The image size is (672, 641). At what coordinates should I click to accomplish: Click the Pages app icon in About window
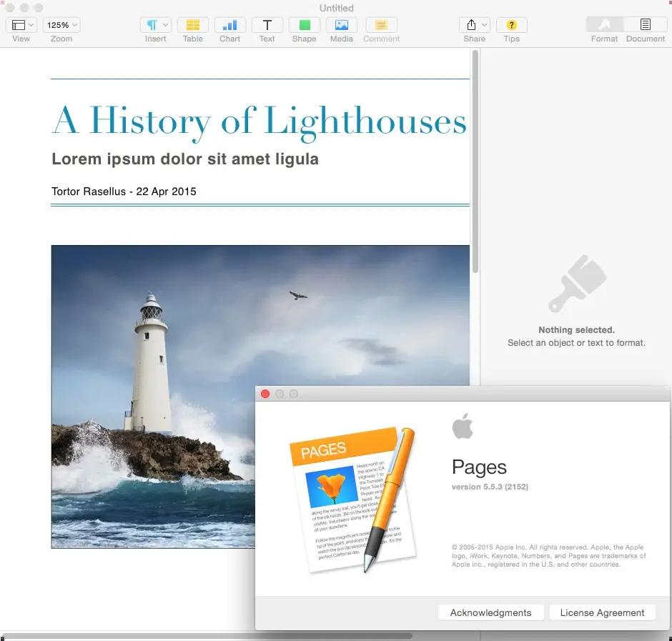coord(352,500)
